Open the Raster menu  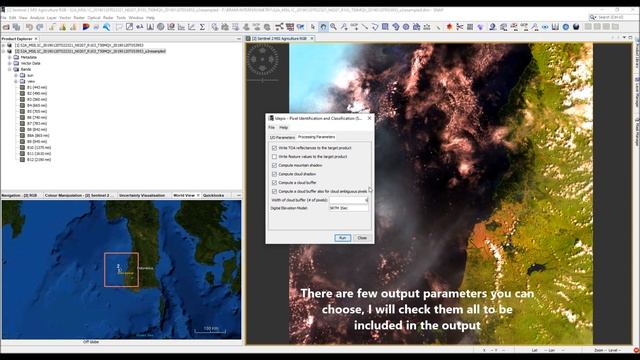[x=79, y=18]
